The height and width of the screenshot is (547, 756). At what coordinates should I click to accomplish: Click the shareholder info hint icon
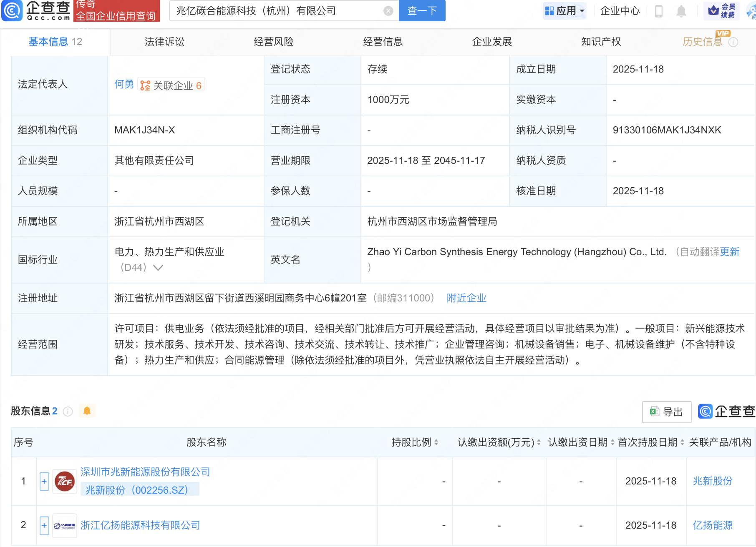(x=68, y=412)
